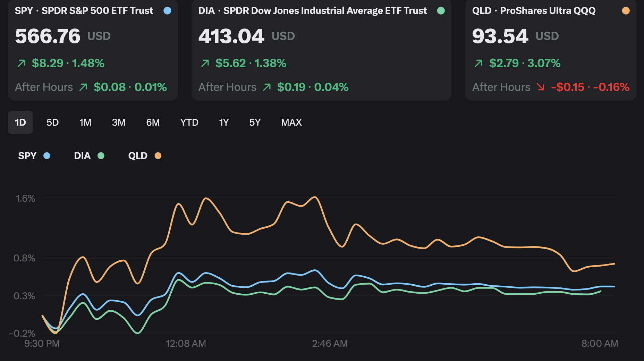Click the 8:00 AM x-axis label
Viewport: 644px width, 361px height.
pos(600,344)
